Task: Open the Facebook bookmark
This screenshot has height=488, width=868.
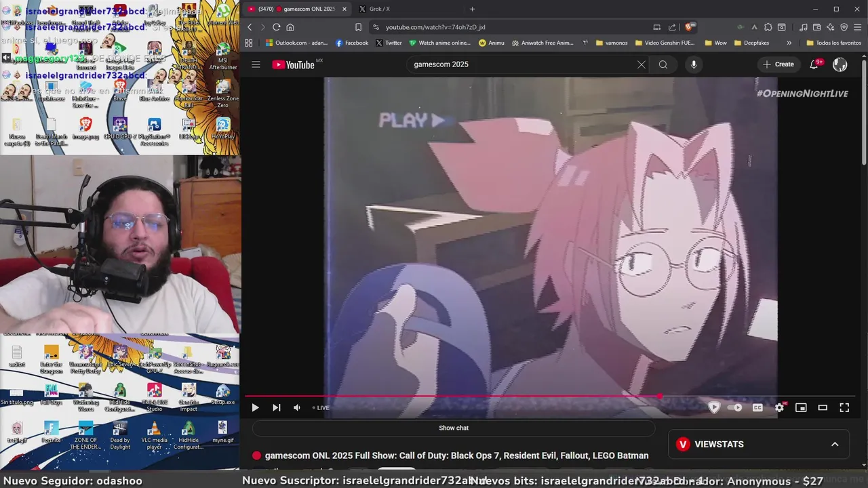Action: point(352,43)
